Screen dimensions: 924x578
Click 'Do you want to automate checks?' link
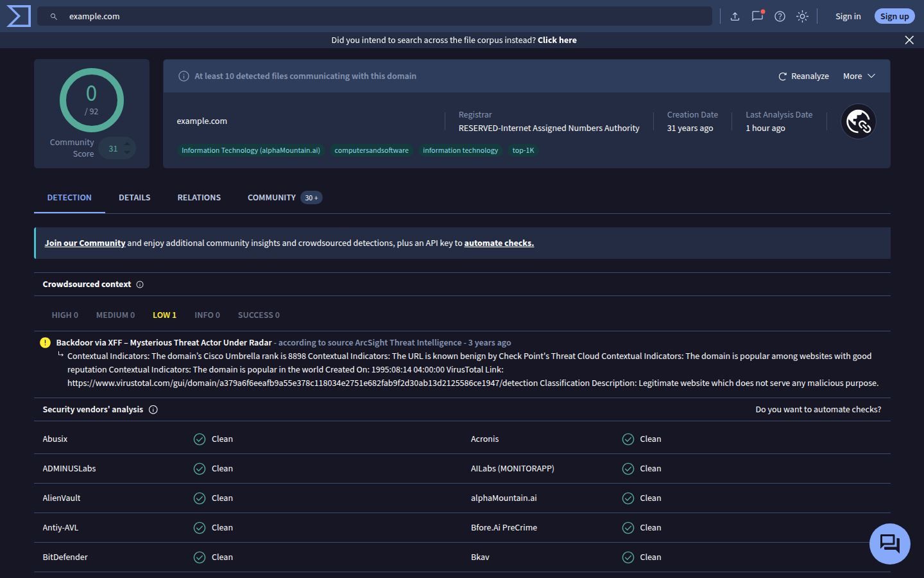[x=818, y=410]
